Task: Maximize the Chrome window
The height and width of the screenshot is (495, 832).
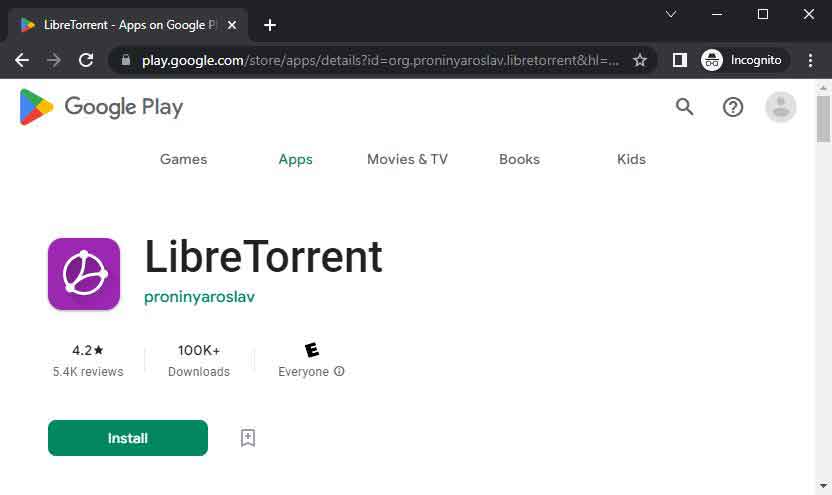Action: click(x=762, y=14)
